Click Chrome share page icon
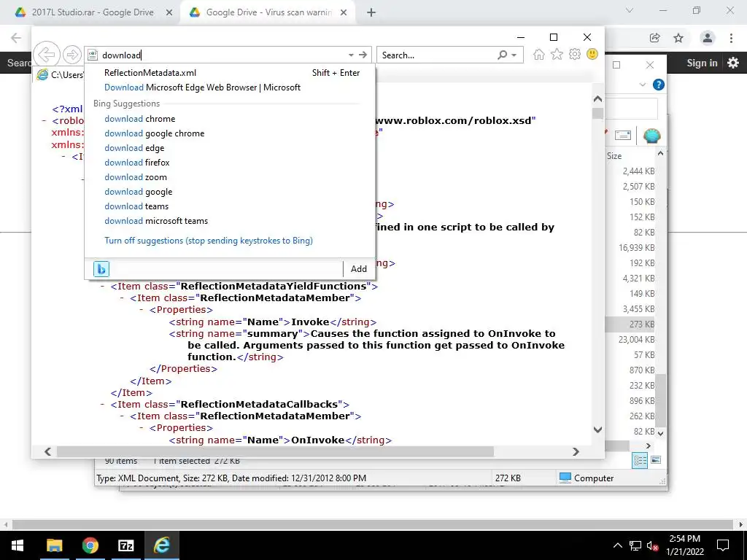Viewport: 747px width, 560px height. click(655, 38)
